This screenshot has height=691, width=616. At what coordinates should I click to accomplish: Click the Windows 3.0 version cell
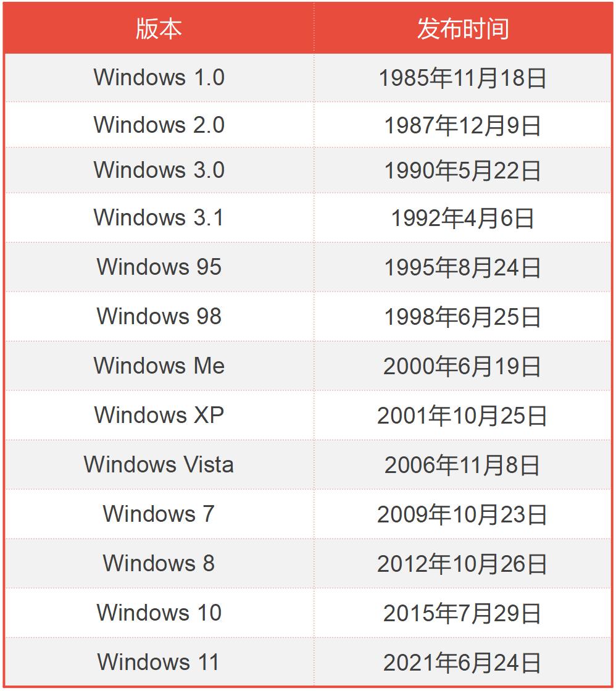(x=159, y=170)
